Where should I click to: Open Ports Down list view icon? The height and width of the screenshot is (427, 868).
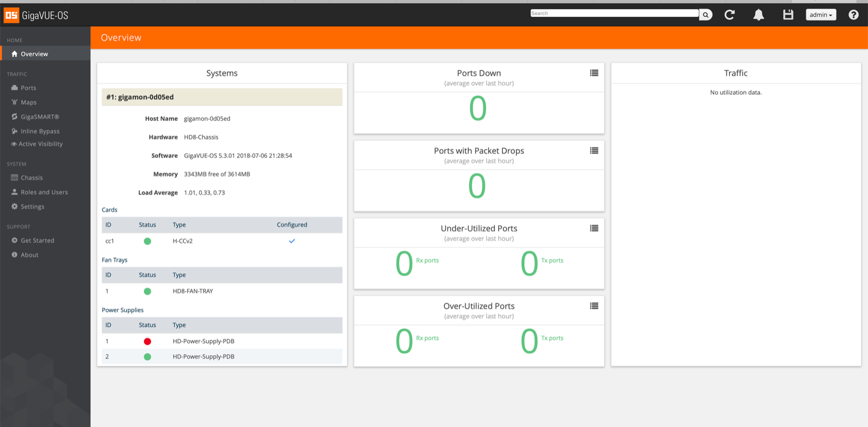point(594,73)
